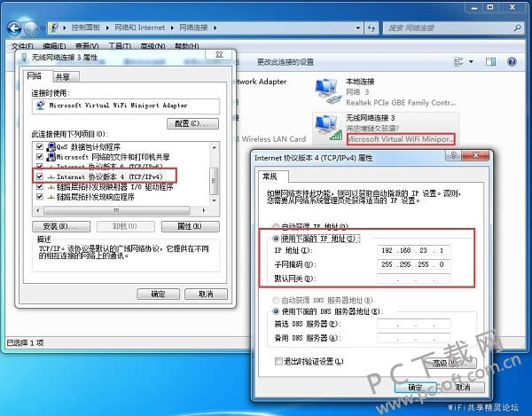The image size is (532, 416).
Task: Click the Control Panel icon in address bar
Action: (54, 27)
